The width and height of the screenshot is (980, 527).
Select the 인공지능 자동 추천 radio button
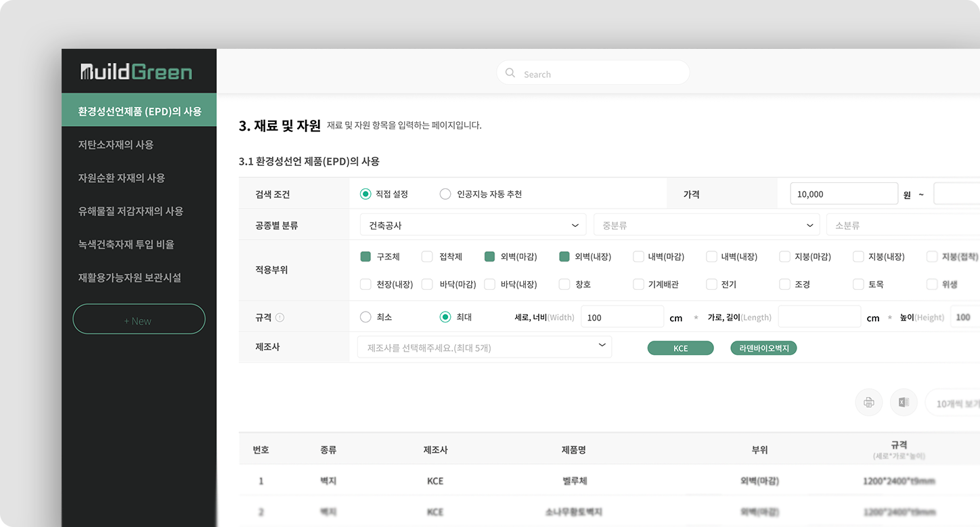pyautogui.click(x=445, y=193)
